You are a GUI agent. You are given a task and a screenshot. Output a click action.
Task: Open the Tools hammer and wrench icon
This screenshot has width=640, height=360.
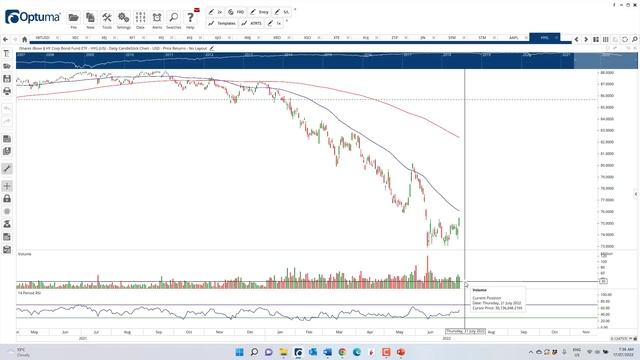click(x=107, y=18)
